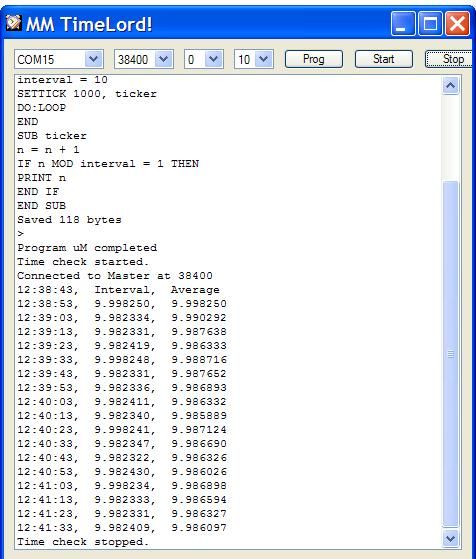Click the 'Time check stopped.' log line

click(83, 542)
